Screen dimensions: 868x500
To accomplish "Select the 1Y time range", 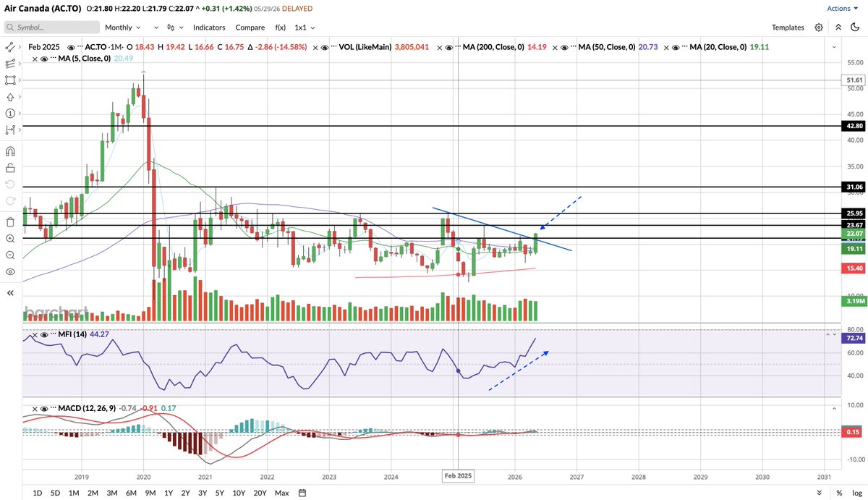I will [x=169, y=493].
